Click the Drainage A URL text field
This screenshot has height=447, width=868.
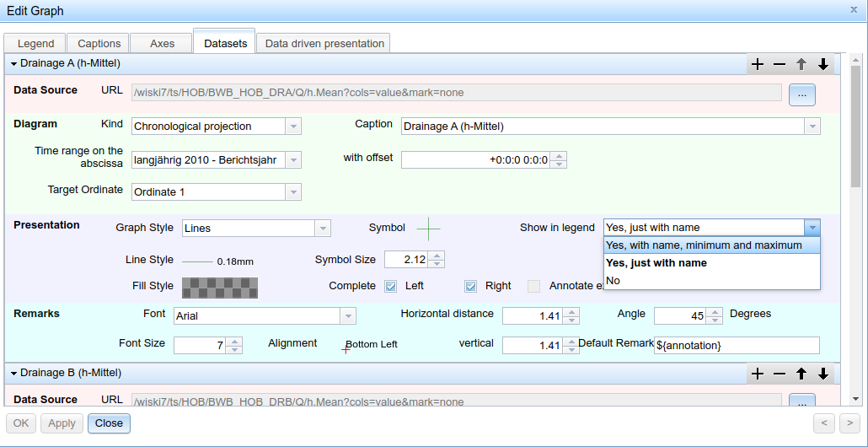tap(456, 93)
